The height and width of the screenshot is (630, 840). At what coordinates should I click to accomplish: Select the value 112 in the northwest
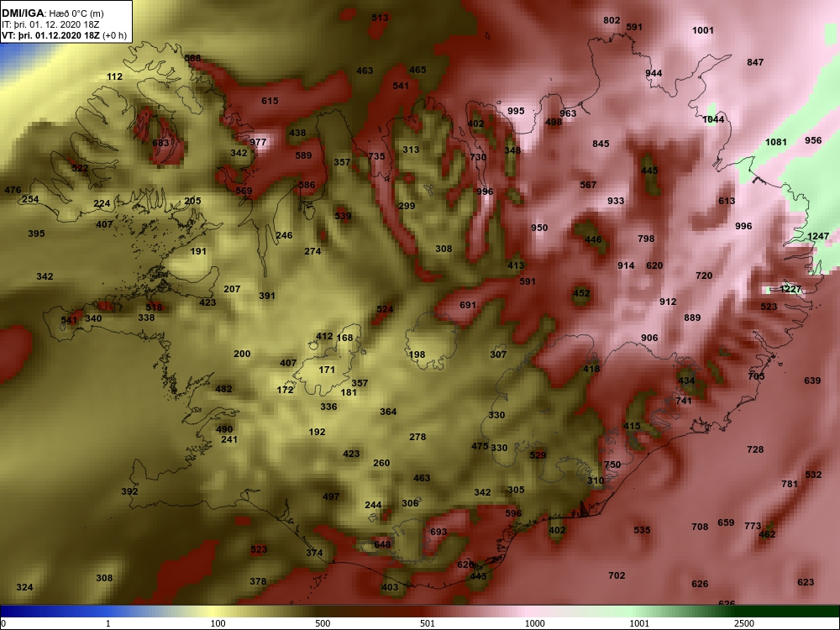pos(114,76)
